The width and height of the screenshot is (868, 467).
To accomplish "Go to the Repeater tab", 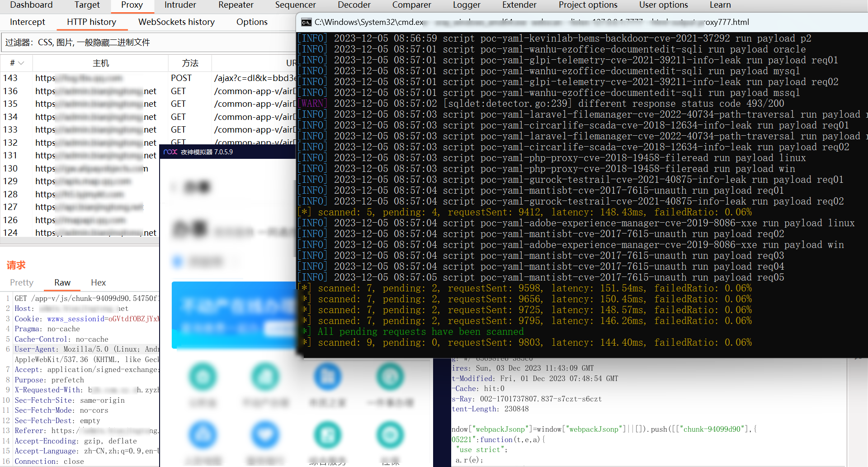I will click(x=236, y=5).
